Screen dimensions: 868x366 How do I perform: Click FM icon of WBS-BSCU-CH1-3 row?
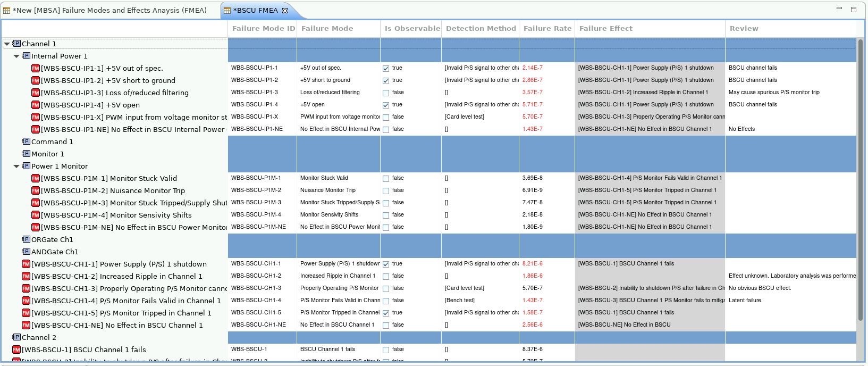pos(26,288)
